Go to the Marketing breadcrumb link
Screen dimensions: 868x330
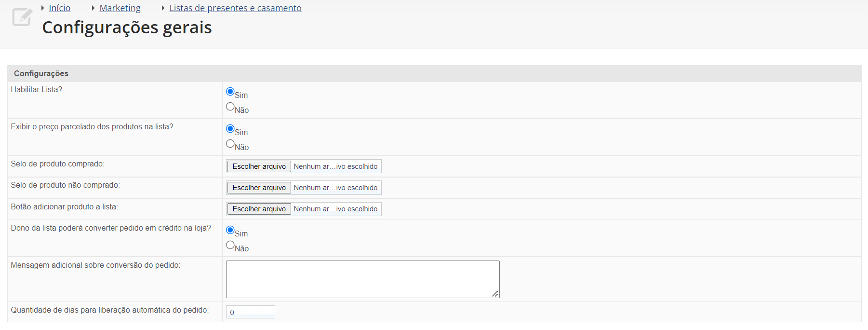click(x=120, y=8)
